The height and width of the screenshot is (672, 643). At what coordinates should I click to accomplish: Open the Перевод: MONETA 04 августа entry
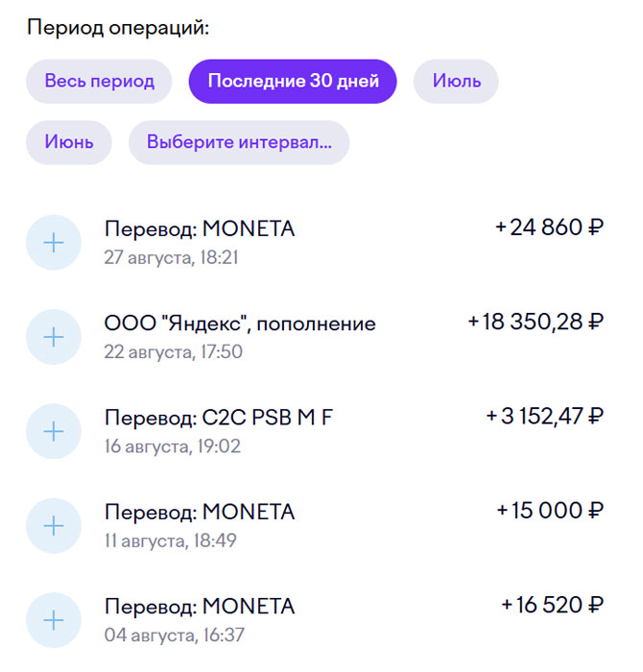tap(315, 620)
